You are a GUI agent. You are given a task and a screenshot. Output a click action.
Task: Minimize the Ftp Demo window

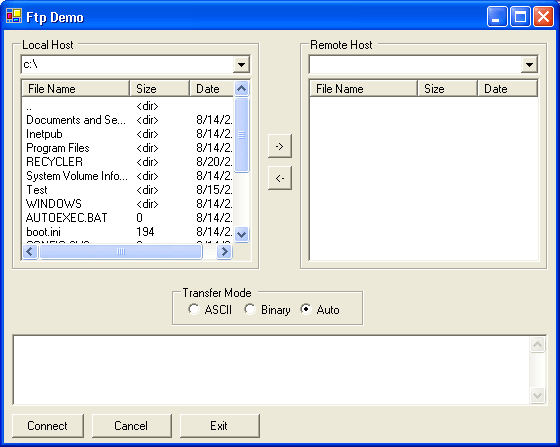click(x=497, y=16)
